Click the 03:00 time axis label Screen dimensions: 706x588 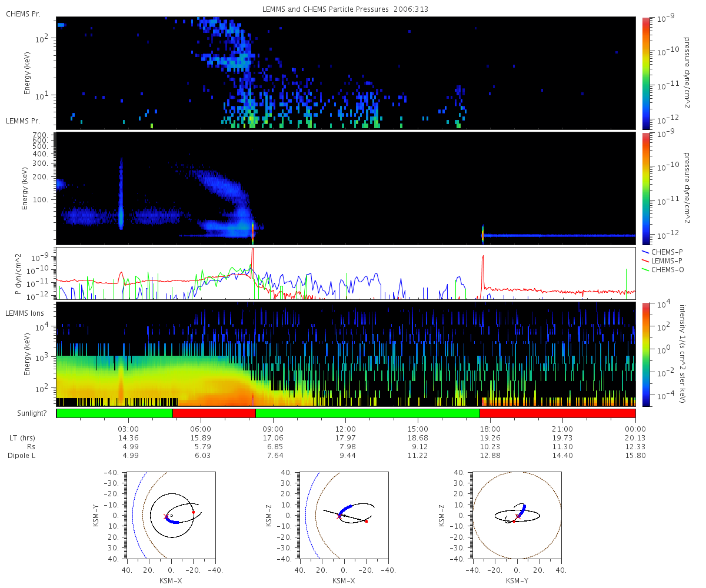(x=128, y=428)
